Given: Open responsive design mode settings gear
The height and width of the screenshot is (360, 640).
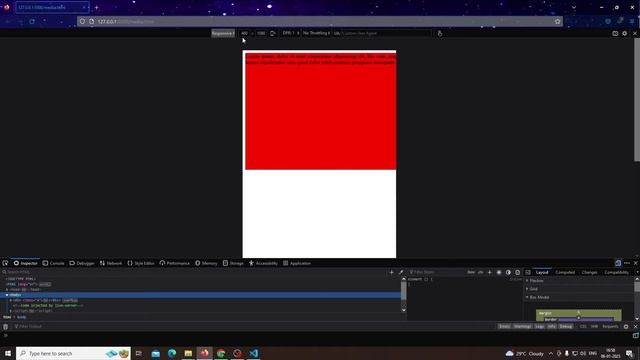Looking at the screenshot, I should click(x=624, y=33).
